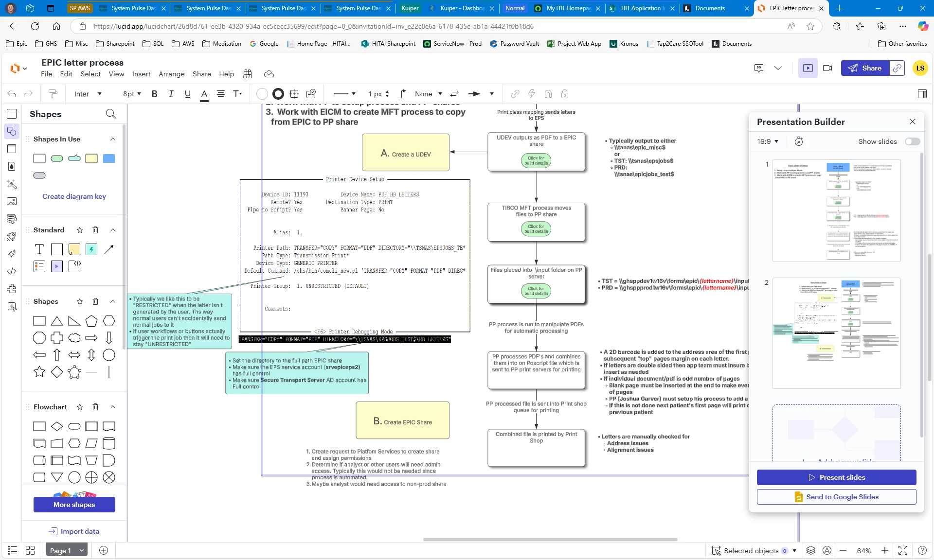Toggle italic text formatting

pyautogui.click(x=171, y=94)
